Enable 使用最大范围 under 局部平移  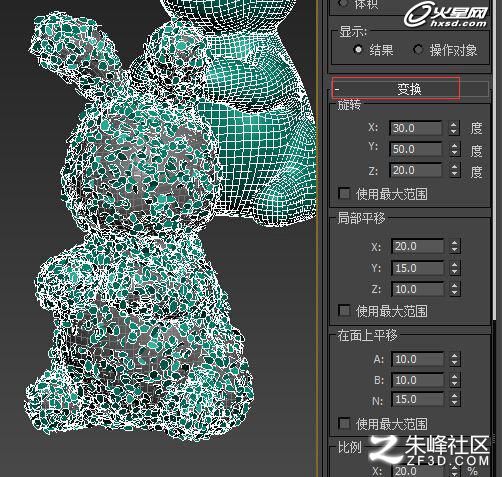(x=344, y=311)
